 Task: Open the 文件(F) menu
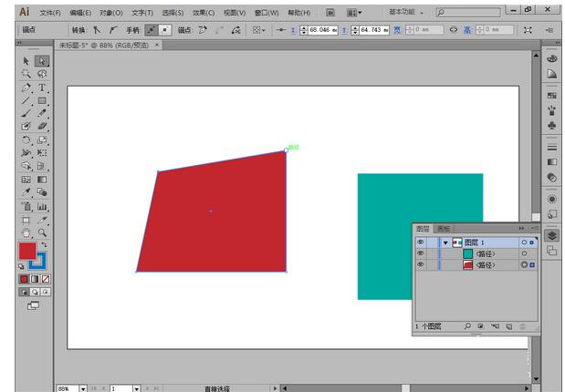tap(50, 14)
